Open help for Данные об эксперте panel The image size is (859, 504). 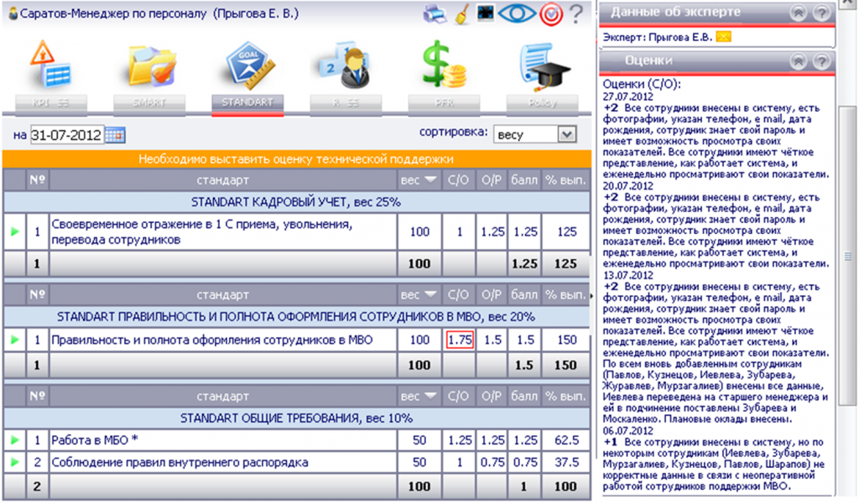pyautogui.click(x=821, y=13)
